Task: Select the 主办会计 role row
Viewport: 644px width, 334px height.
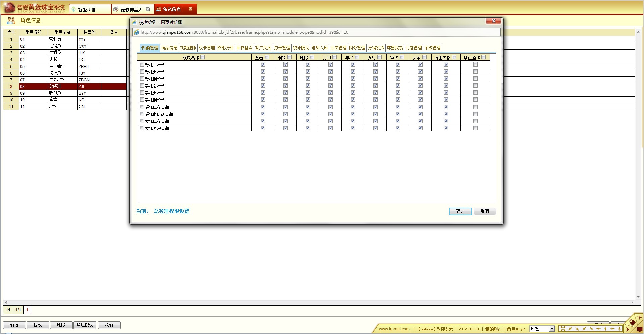Action: coord(65,66)
